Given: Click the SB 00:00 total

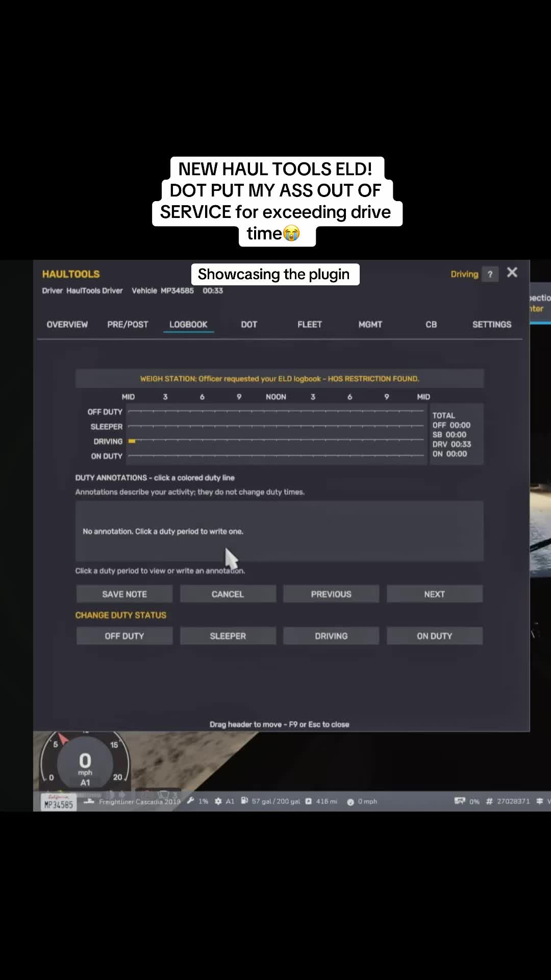Looking at the screenshot, I should click(449, 435).
